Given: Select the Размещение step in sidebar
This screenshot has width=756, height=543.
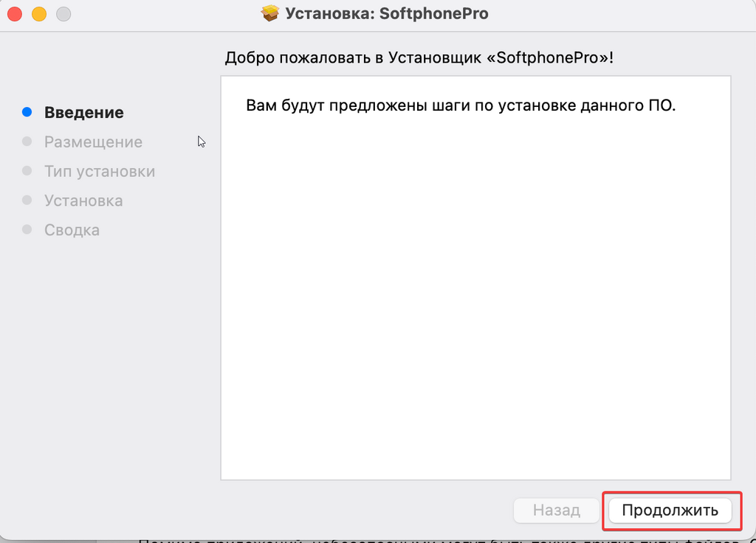Looking at the screenshot, I should [93, 142].
